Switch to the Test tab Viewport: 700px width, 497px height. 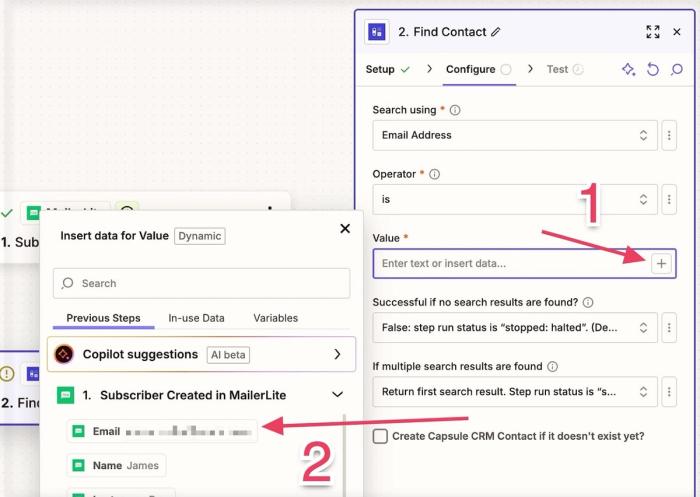tap(565, 69)
